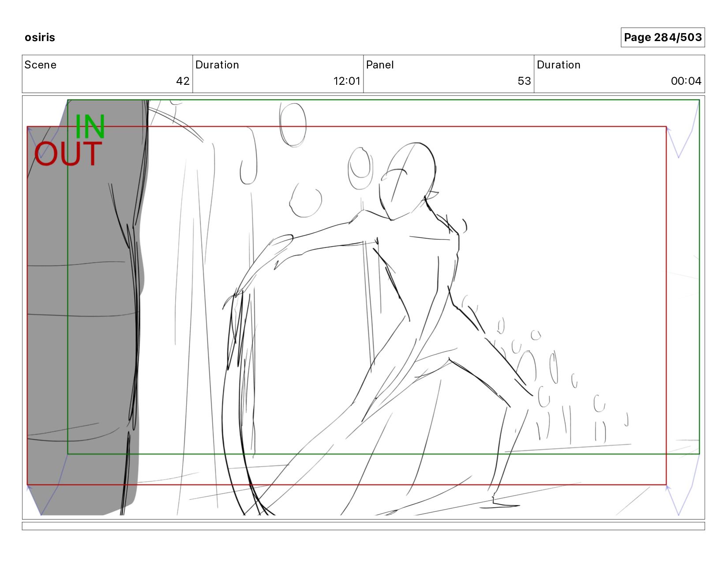This screenshot has height=563, width=728.
Task: Click the 'Page 284/503' page indicator
Action: pos(663,38)
